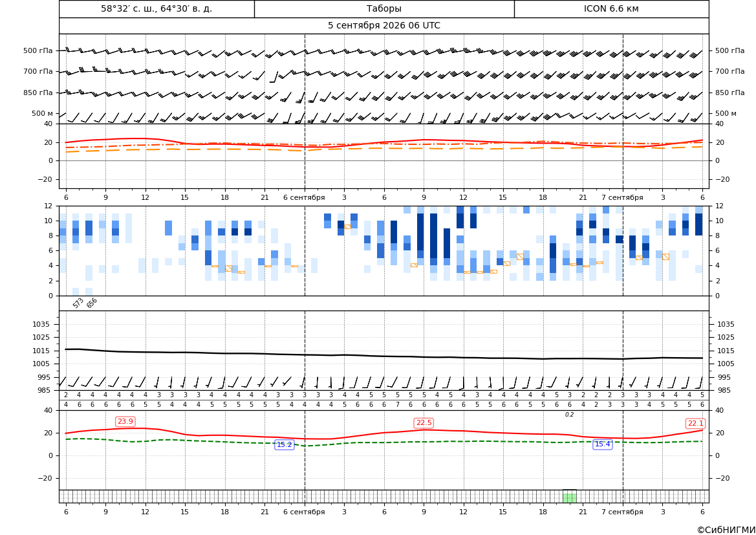Click the 6 сентября marker on bottom axis
The image size is (756, 535).
[x=304, y=512]
